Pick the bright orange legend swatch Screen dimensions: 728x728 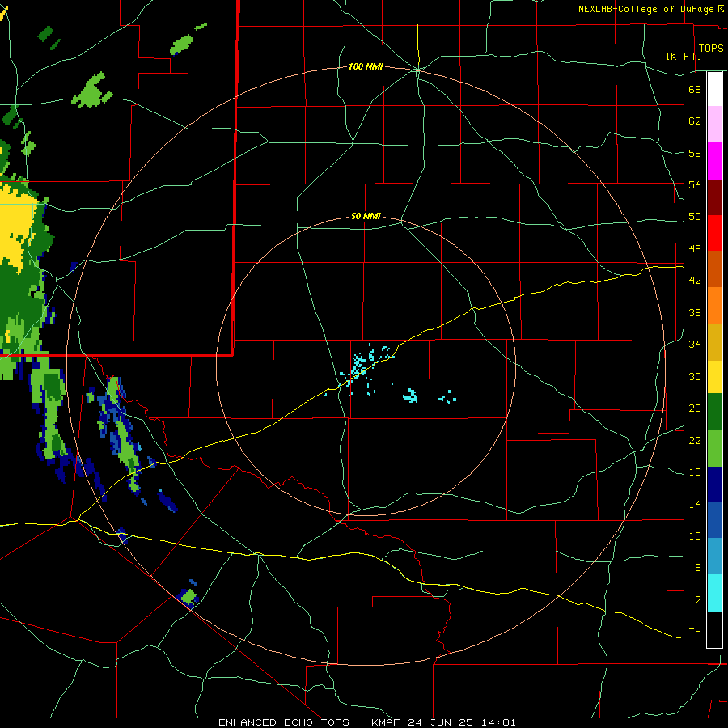click(714, 306)
